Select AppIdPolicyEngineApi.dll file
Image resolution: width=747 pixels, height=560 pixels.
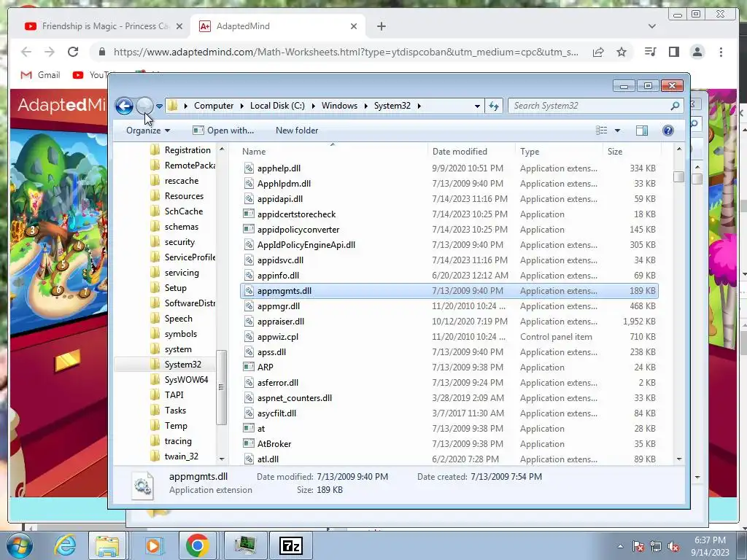(x=306, y=245)
